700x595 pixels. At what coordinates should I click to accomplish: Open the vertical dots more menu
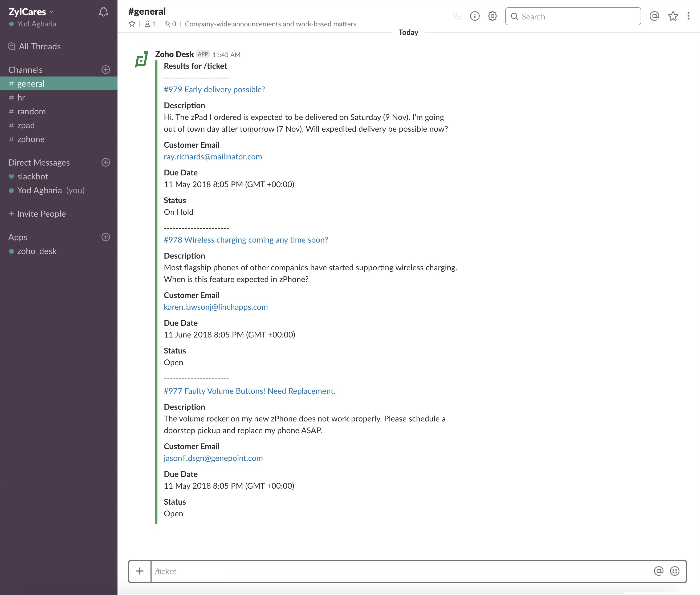click(x=688, y=16)
